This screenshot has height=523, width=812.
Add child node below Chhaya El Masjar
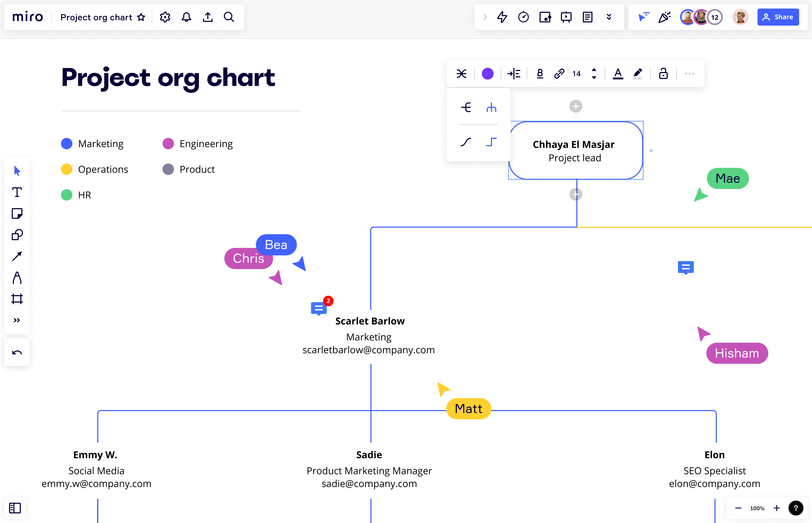pos(575,194)
